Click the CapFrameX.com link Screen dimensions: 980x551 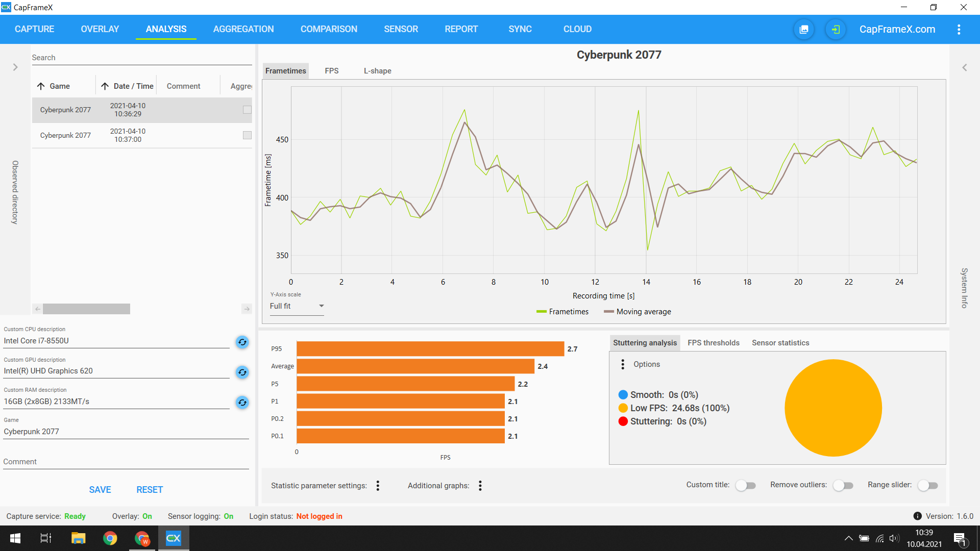(897, 30)
